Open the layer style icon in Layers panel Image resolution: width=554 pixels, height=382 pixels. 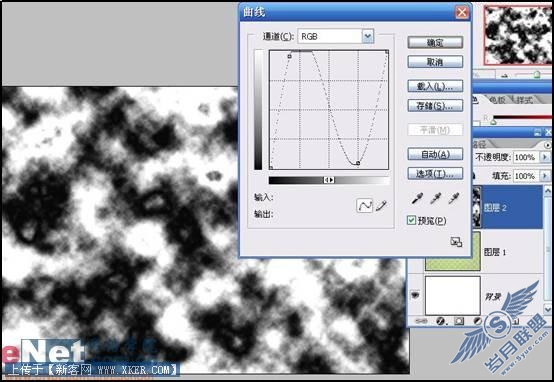coord(441,321)
